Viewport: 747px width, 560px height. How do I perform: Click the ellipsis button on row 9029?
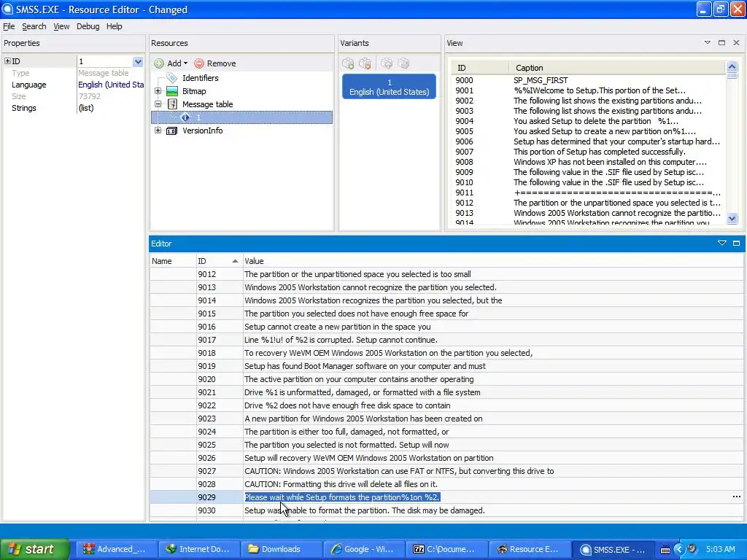point(737,497)
